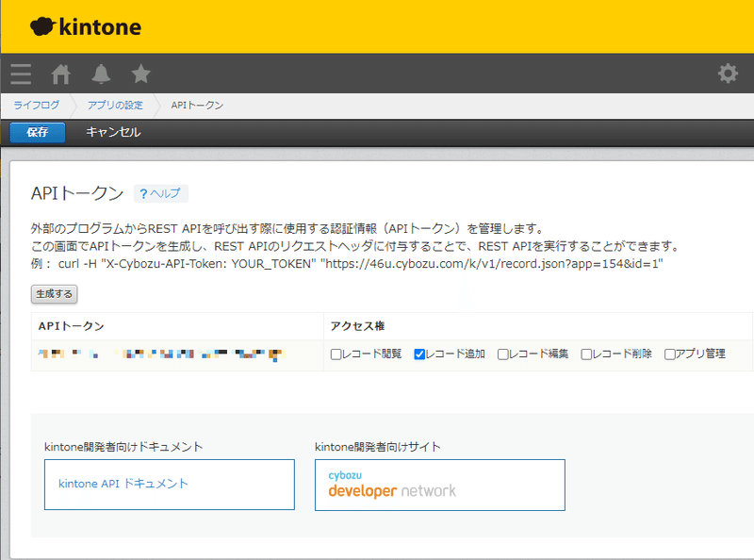Click キャンセル
Screen dimensions: 754x560
click(113, 132)
